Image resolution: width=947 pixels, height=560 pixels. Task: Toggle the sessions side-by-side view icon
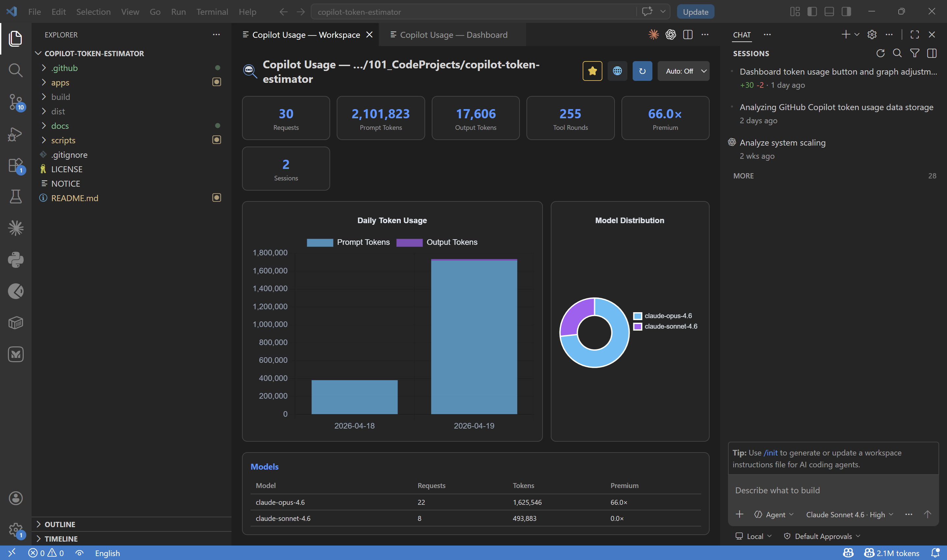pos(932,53)
